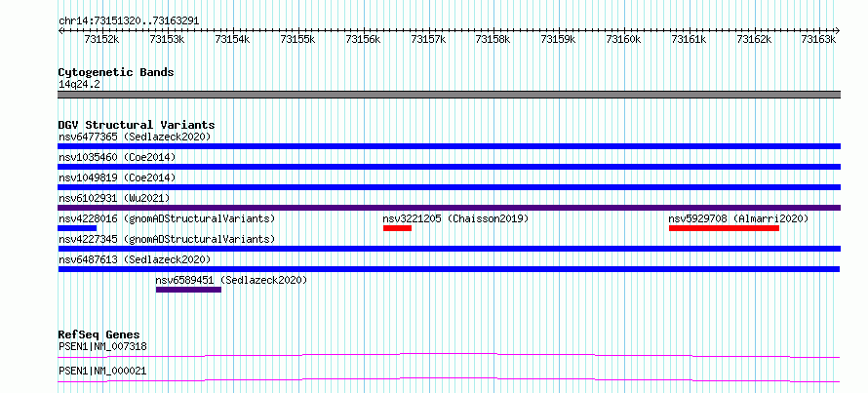Open the nsv4227345 (gnomADStructuralVariants) label

[167, 239]
